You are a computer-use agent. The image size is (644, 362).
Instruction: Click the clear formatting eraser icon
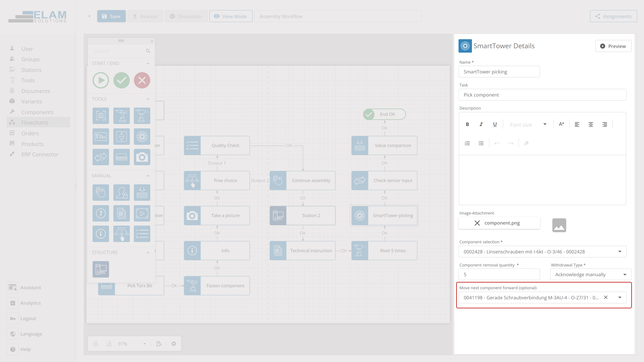coord(526,143)
